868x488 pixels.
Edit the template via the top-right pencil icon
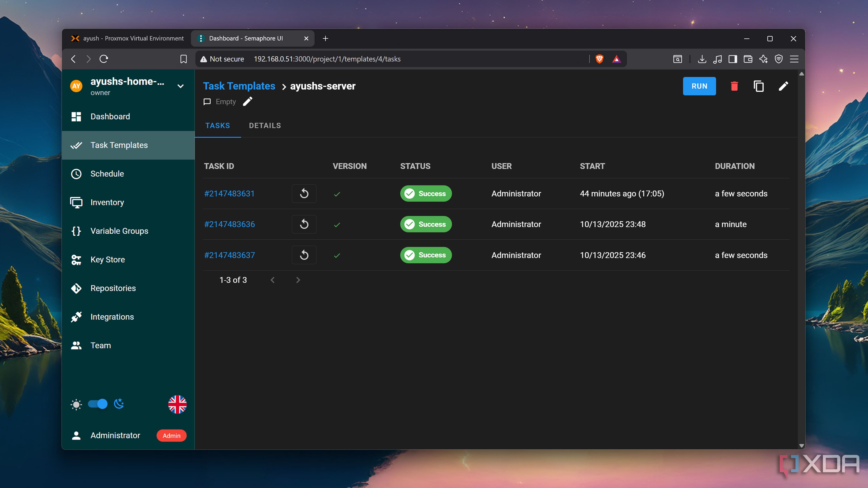coord(783,86)
